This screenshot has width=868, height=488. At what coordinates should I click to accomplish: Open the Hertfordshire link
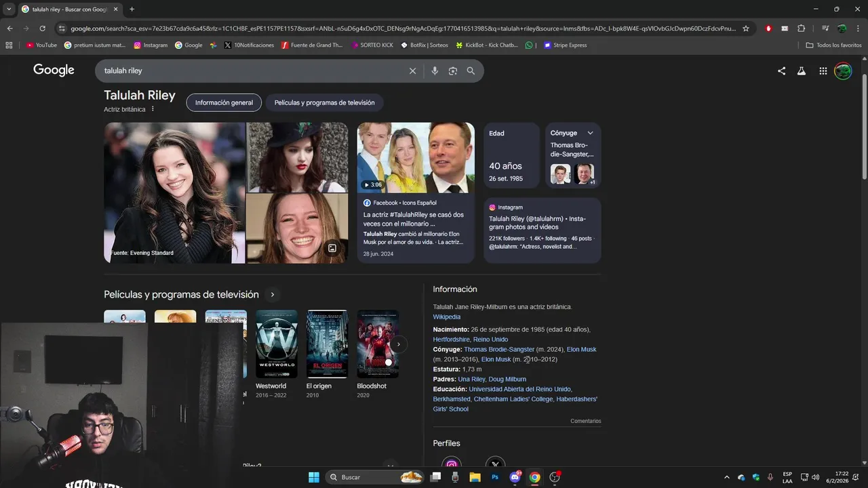451,340
